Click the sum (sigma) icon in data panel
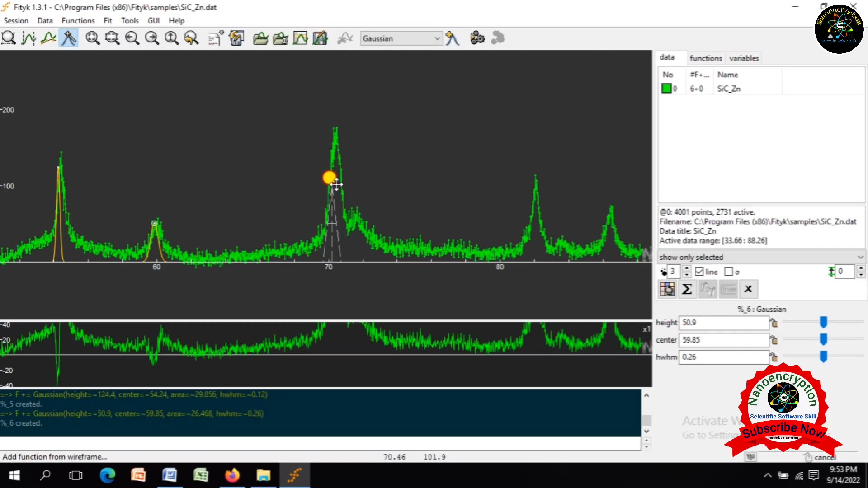The height and width of the screenshot is (488, 868). [687, 289]
